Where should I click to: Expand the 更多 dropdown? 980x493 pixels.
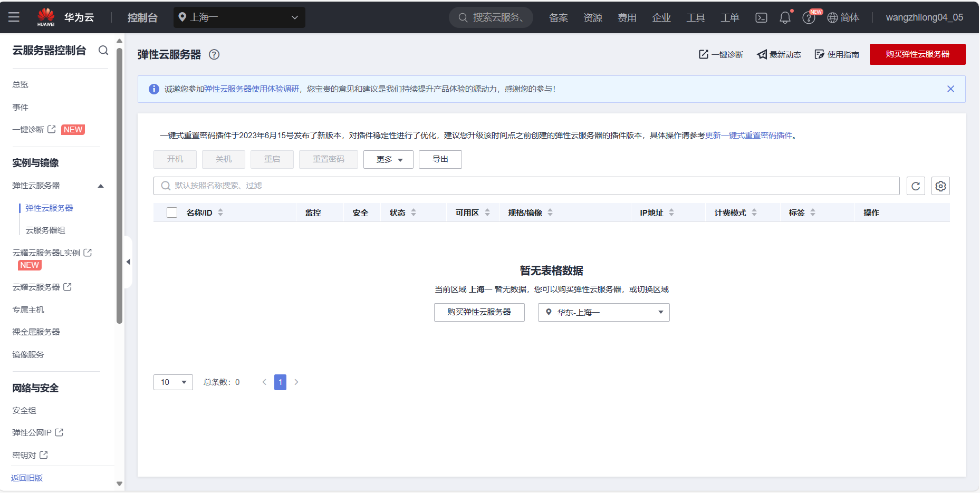pyautogui.click(x=388, y=159)
